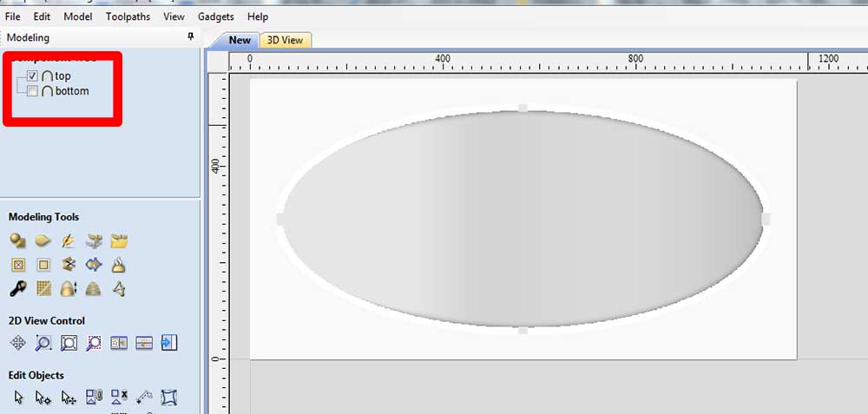
Task: Click the bird-shaped import 3D model icon
Action: tap(94, 240)
